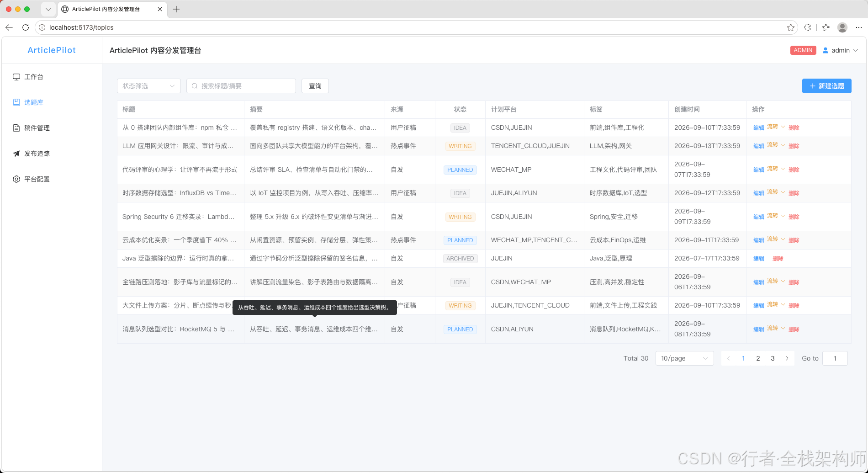This screenshot has width=868, height=473.
Task: Select 选题库 in the sidebar
Action: (x=52, y=102)
